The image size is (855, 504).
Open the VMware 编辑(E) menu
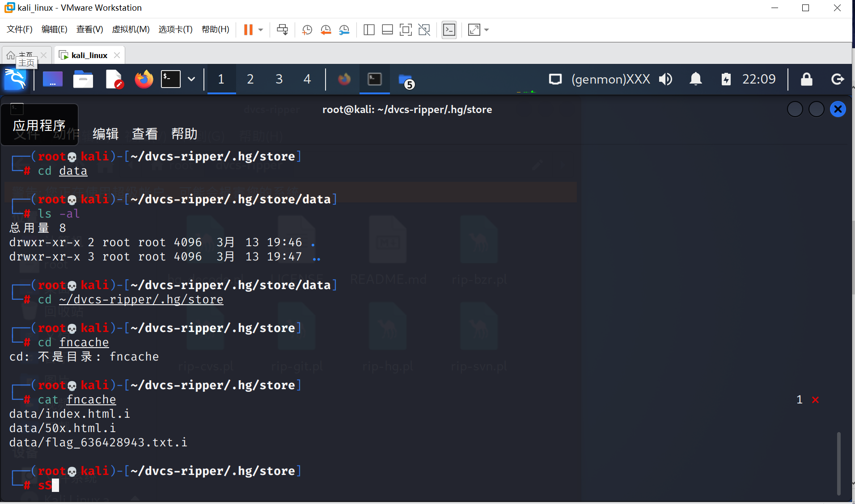click(55, 29)
